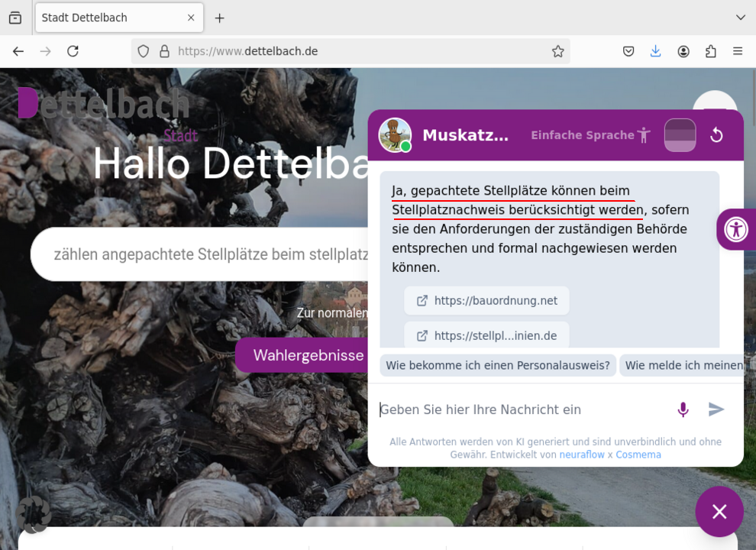Open the browser extensions icon
The height and width of the screenshot is (550, 756).
tap(711, 50)
